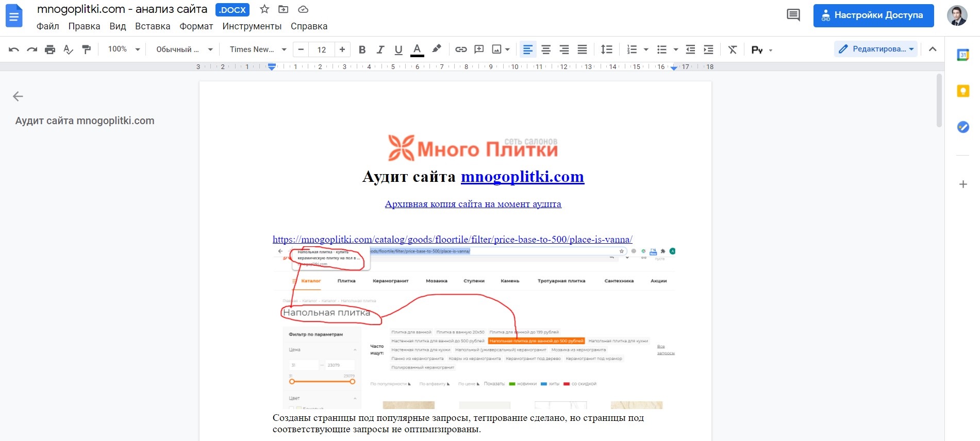
Task: Clear formatting icon
Action: [x=733, y=49]
